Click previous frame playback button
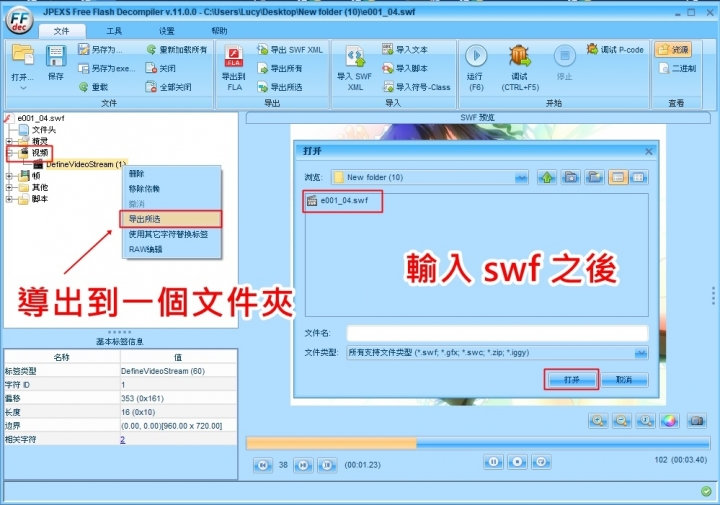 pos(263,465)
